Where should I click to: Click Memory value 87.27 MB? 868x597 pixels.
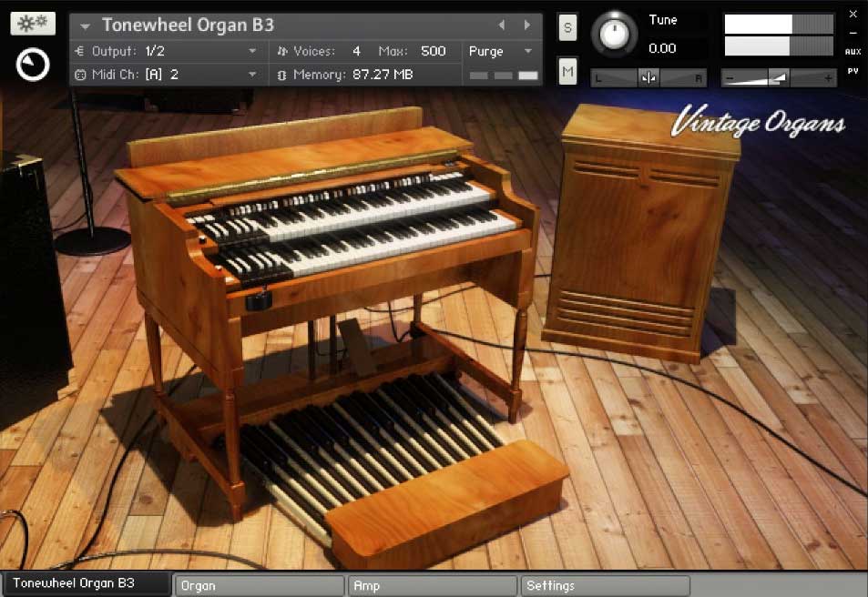click(383, 74)
